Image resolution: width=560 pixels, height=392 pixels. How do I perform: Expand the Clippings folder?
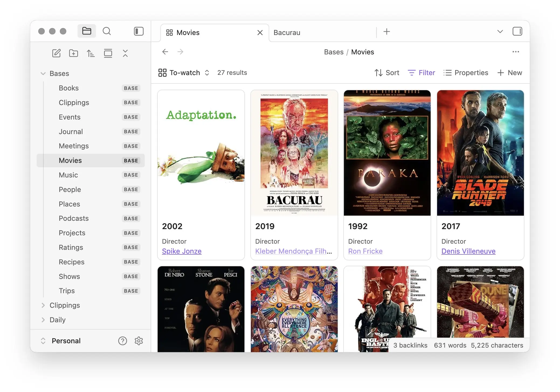tap(65, 305)
